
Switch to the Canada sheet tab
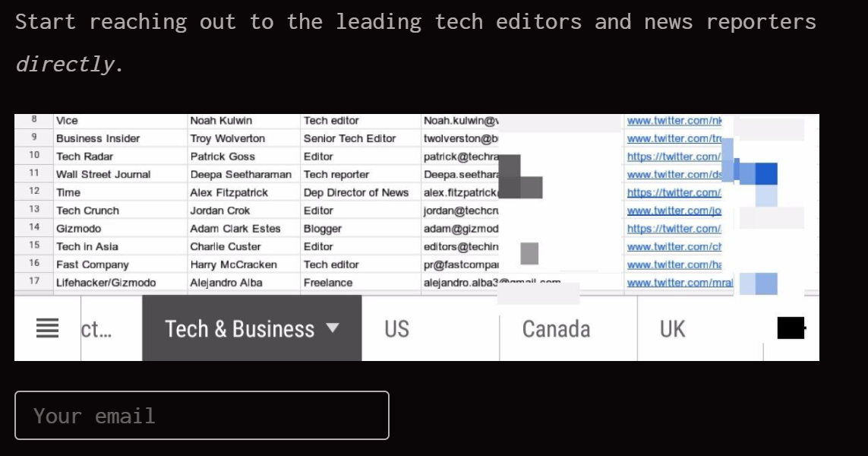coord(556,328)
